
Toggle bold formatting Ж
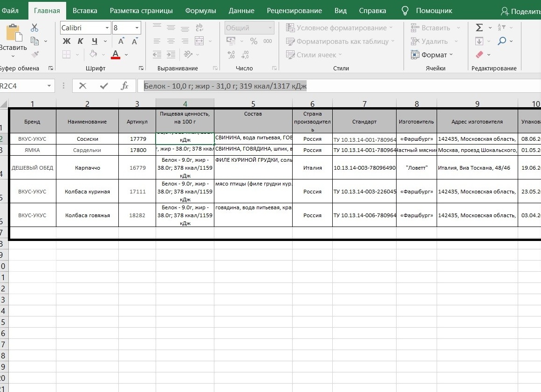pyautogui.click(x=67, y=41)
